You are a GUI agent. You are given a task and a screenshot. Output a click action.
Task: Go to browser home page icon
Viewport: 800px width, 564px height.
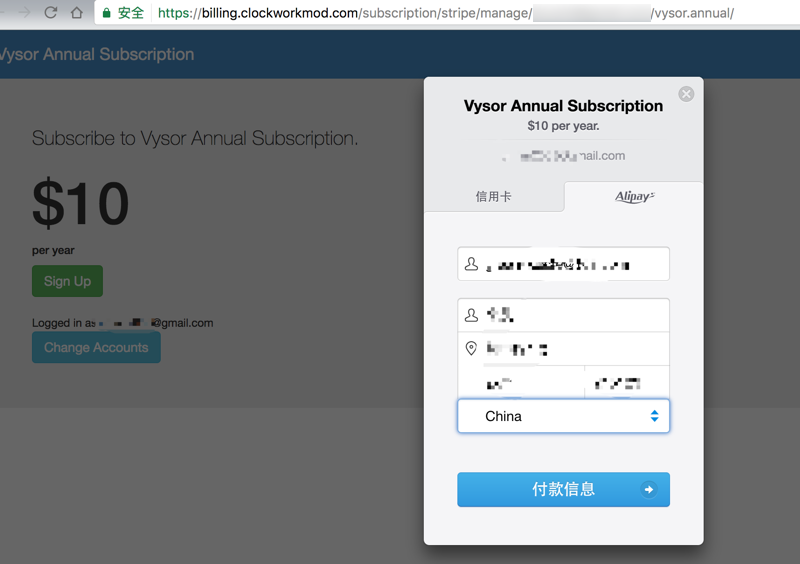coord(77,12)
